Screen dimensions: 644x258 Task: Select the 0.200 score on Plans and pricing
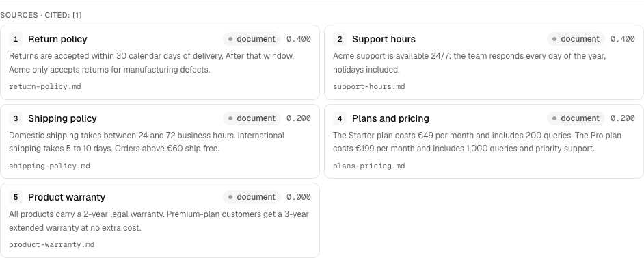(x=623, y=118)
